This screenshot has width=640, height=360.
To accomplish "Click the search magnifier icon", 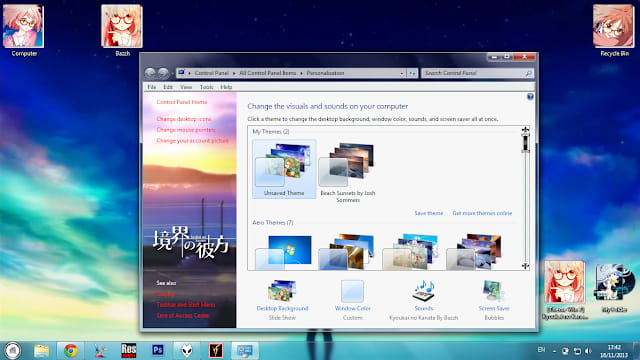I will (528, 73).
